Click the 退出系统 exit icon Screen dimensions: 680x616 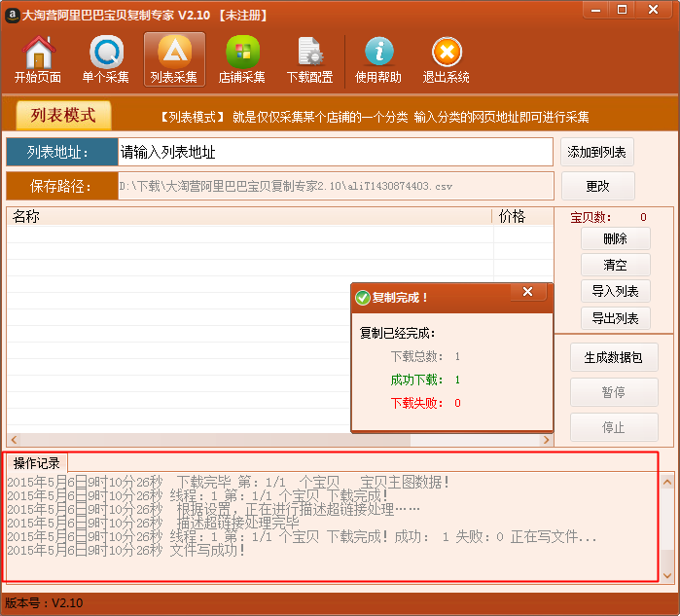click(x=447, y=59)
